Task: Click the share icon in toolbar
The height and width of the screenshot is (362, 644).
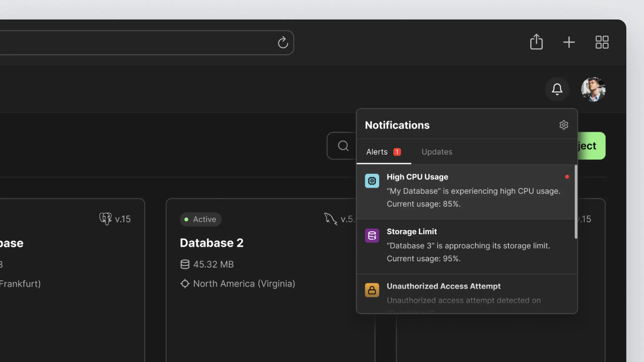Action: click(x=536, y=42)
